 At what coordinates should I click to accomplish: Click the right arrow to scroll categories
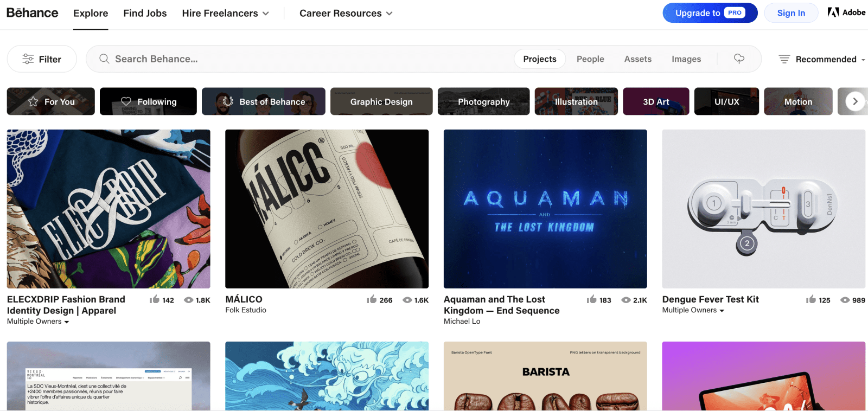(855, 101)
